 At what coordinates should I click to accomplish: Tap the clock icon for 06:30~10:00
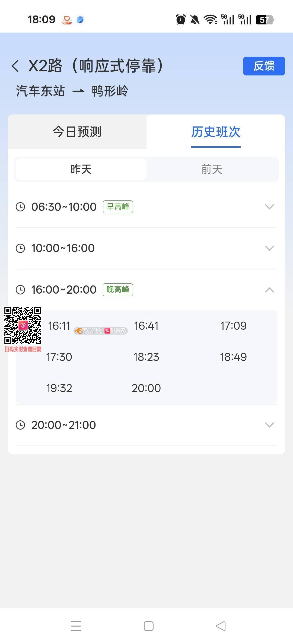pos(20,207)
